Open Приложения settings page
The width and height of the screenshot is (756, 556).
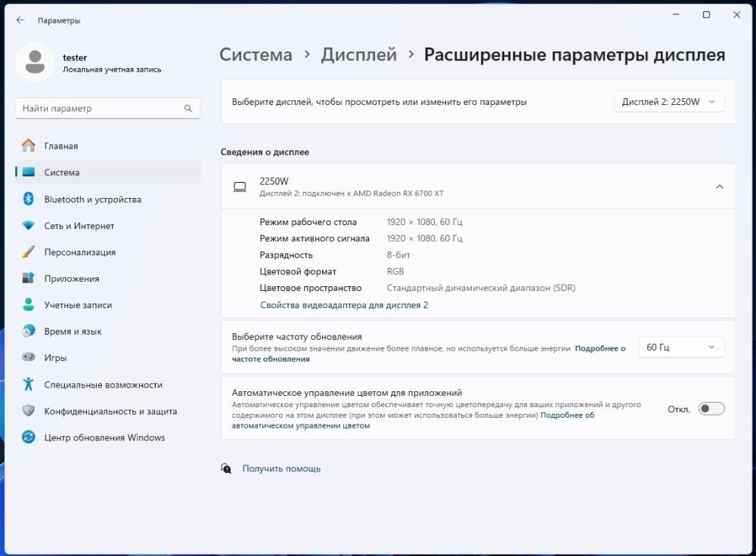tap(108, 279)
